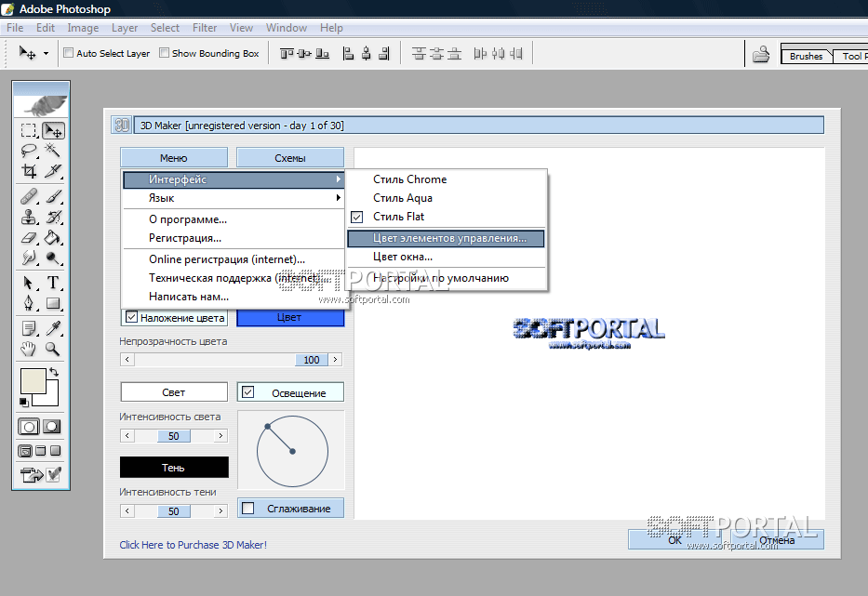Click the Align Left Edges icon

coord(348,54)
